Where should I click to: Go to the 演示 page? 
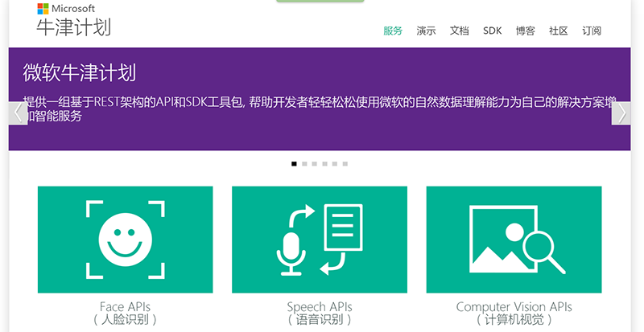point(426,31)
